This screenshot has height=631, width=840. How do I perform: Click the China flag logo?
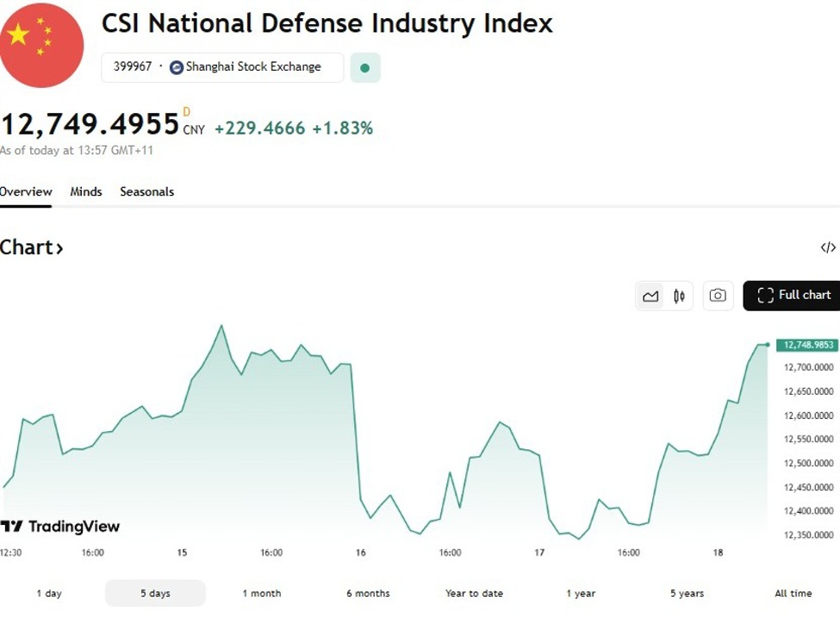[x=42, y=45]
